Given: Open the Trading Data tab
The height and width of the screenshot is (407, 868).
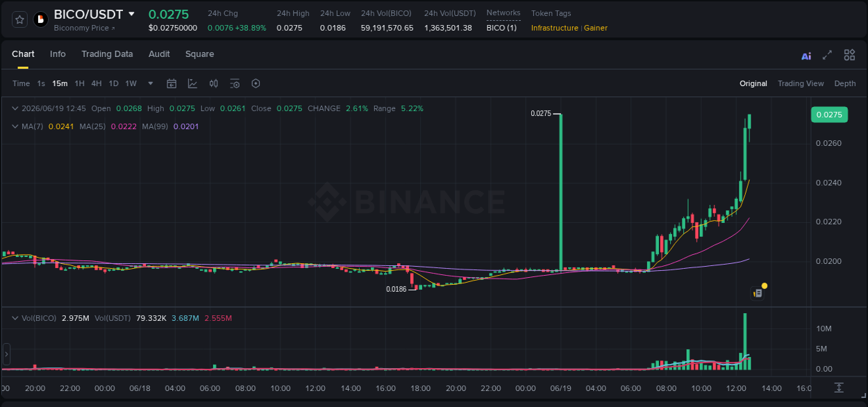Looking at the screenshot, I should point(107,54).
